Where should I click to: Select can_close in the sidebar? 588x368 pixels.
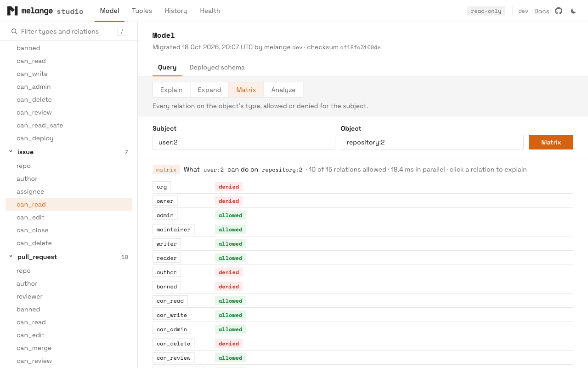[69, 230]
